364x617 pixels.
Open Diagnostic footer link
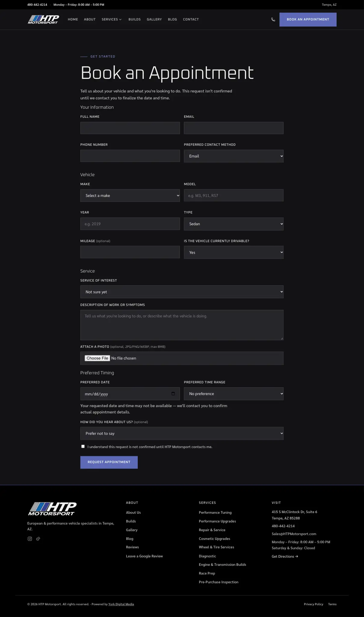pos(207,556)
